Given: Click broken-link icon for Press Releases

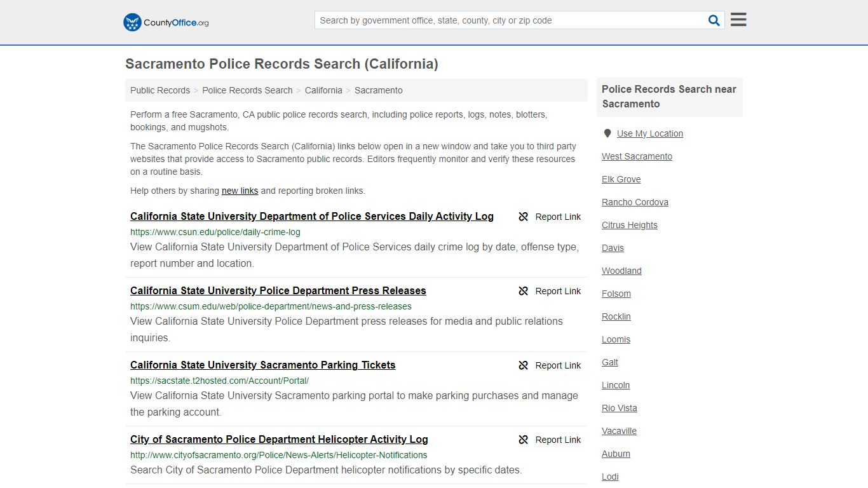Looking at the screenshot, I should pyautogui.click(x=523, y=291).
